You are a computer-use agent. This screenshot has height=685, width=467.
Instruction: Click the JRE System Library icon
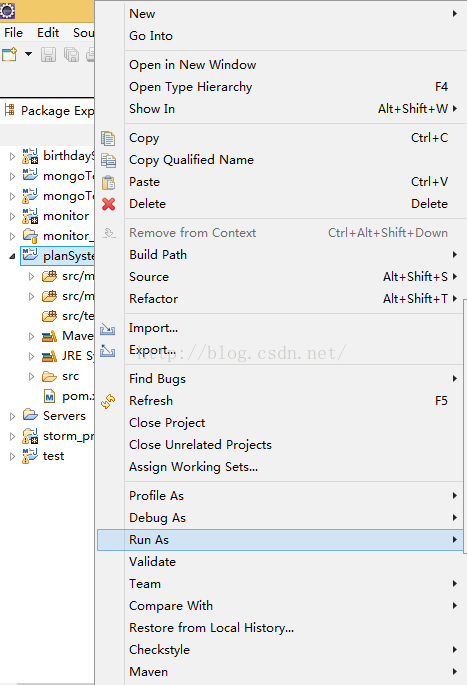(x=49, y=356)
